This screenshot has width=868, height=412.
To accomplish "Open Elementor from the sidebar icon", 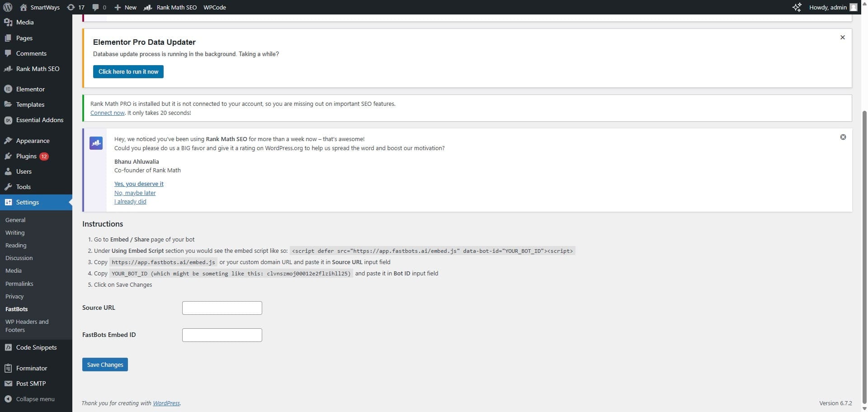I will [8, 89].
